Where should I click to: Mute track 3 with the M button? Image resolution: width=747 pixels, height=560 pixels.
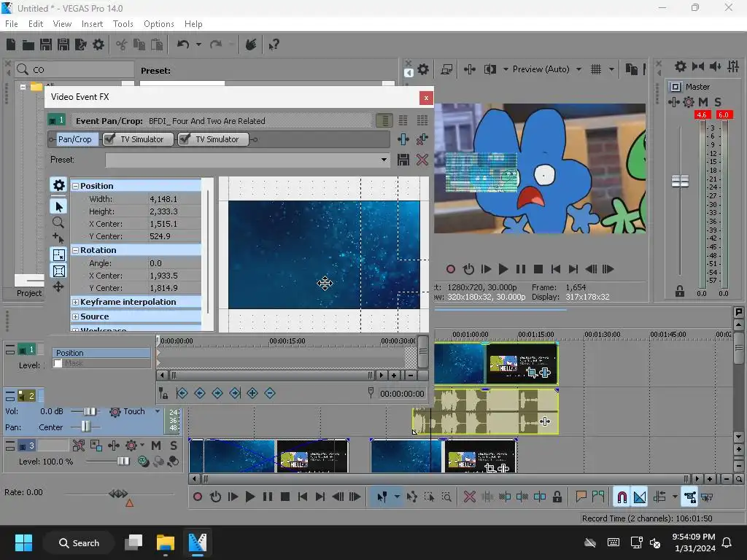point(156,446)
